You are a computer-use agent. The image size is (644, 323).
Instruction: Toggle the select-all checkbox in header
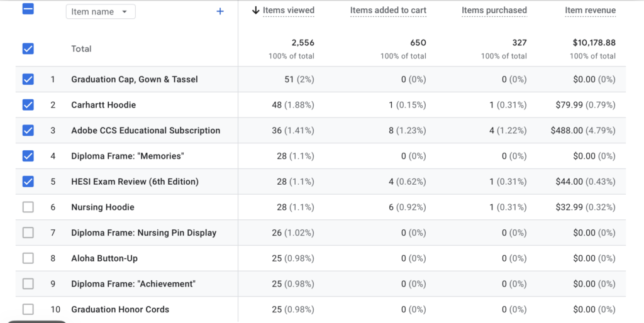[x=28, y=9]
